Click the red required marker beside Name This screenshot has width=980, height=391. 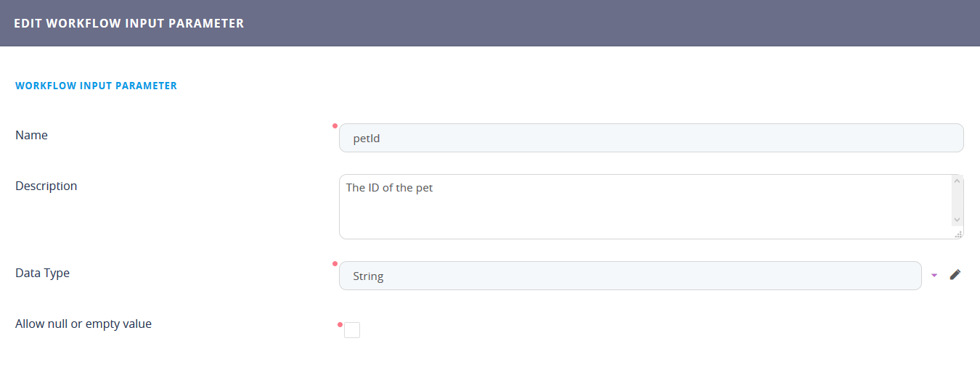point(335,125)
